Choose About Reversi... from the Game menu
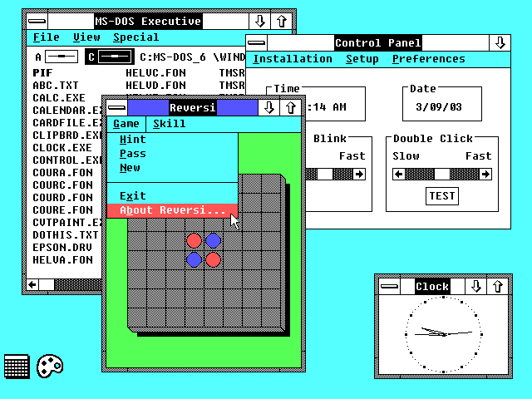This screenshot has height=399, width=532. click(x=172, y=211)
